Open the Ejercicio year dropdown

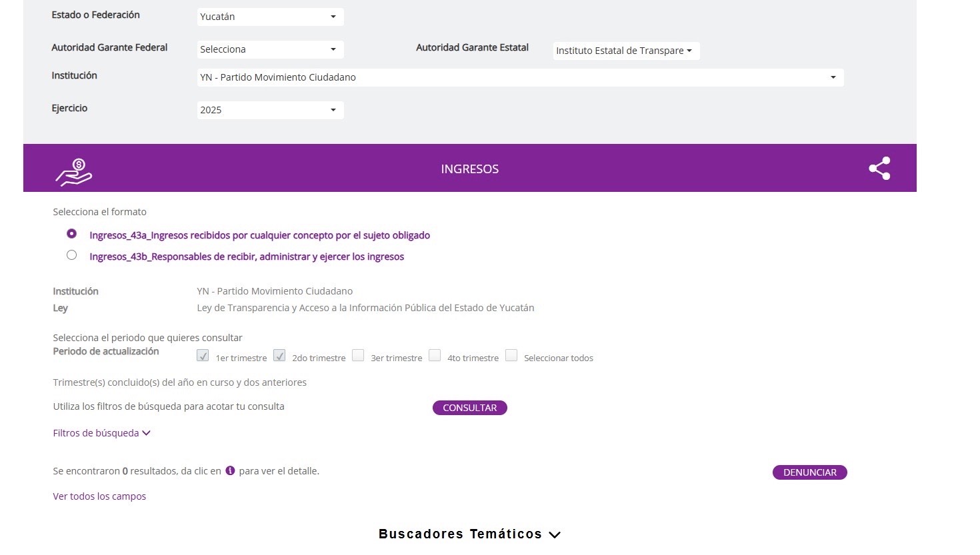270,110
